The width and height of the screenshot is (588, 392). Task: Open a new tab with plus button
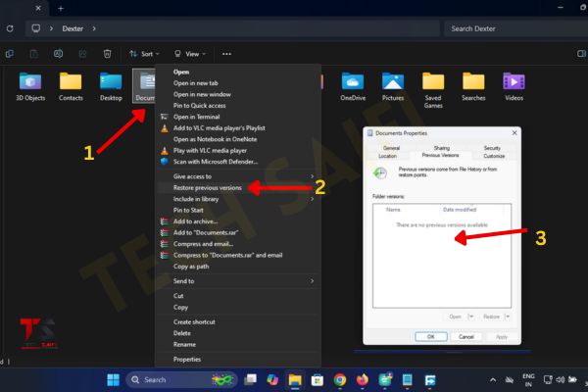(x=61, y=8)
